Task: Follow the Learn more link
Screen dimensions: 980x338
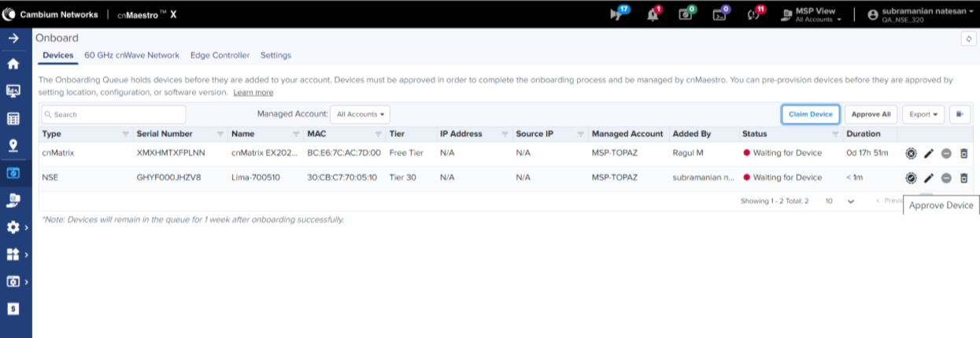Action: (253, 92)
